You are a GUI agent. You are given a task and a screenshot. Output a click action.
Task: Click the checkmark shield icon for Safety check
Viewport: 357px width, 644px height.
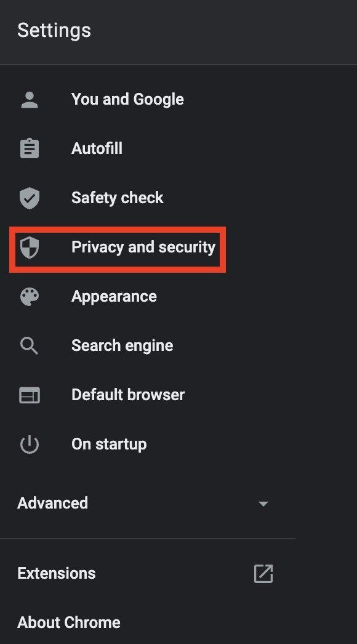coord(29,197)
